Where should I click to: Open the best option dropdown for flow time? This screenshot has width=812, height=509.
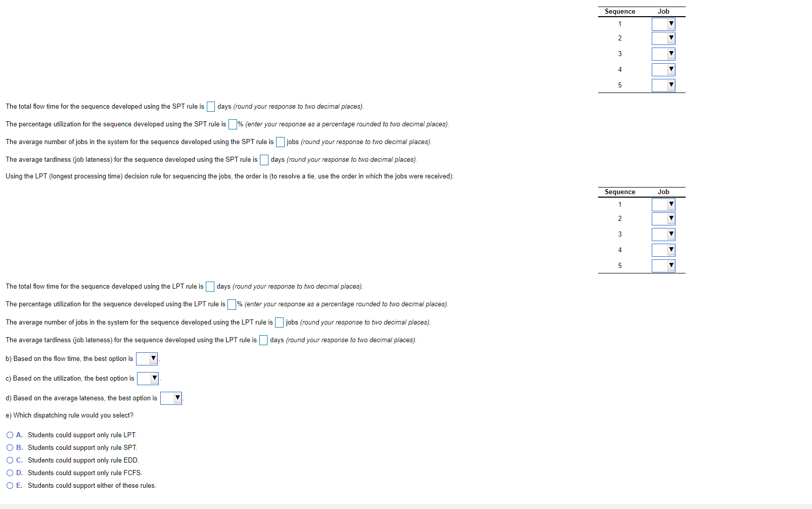click(x=147, y=358)
